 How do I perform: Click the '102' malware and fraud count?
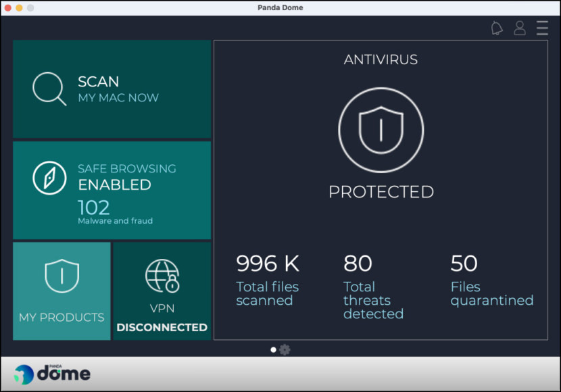point(94,207)
